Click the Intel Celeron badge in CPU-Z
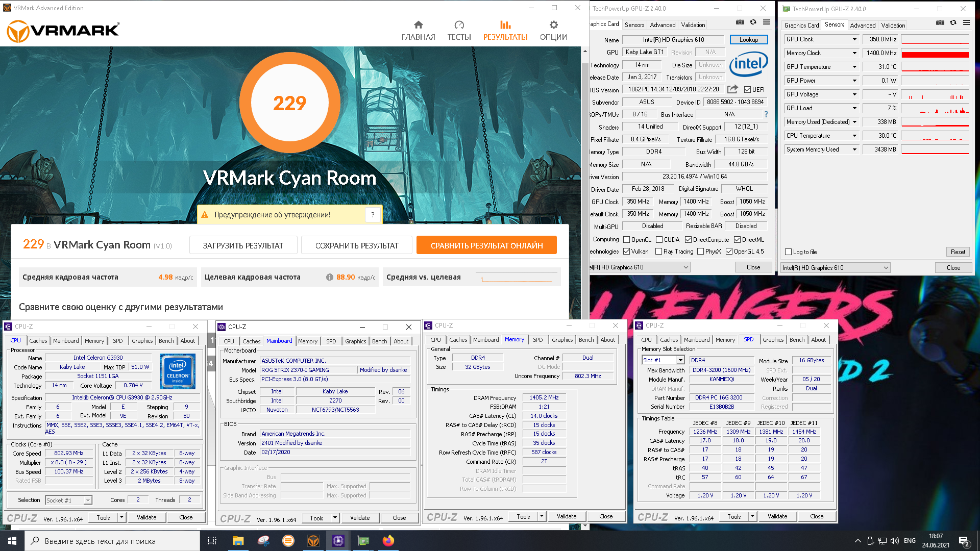This screenshot has height=551, width=980. [178, 371]
